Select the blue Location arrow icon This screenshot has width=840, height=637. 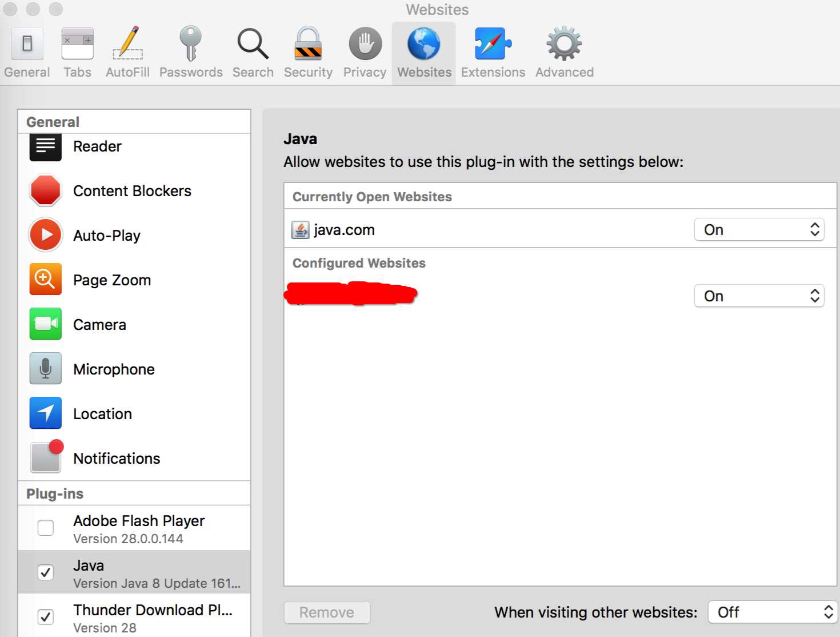tap(46, 413)
